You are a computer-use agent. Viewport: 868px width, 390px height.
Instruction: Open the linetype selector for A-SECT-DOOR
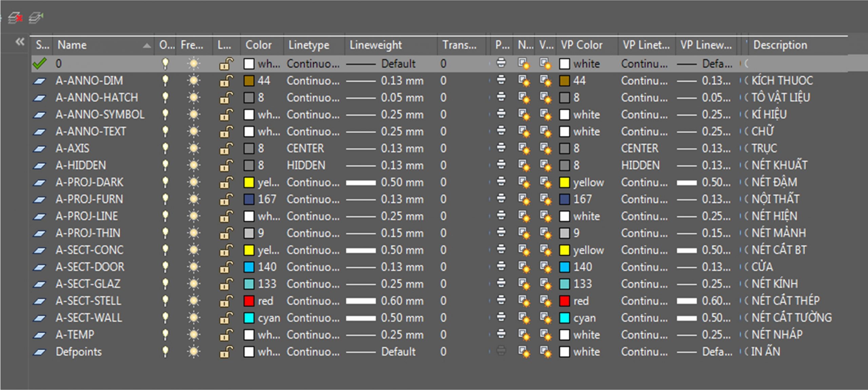313,267
